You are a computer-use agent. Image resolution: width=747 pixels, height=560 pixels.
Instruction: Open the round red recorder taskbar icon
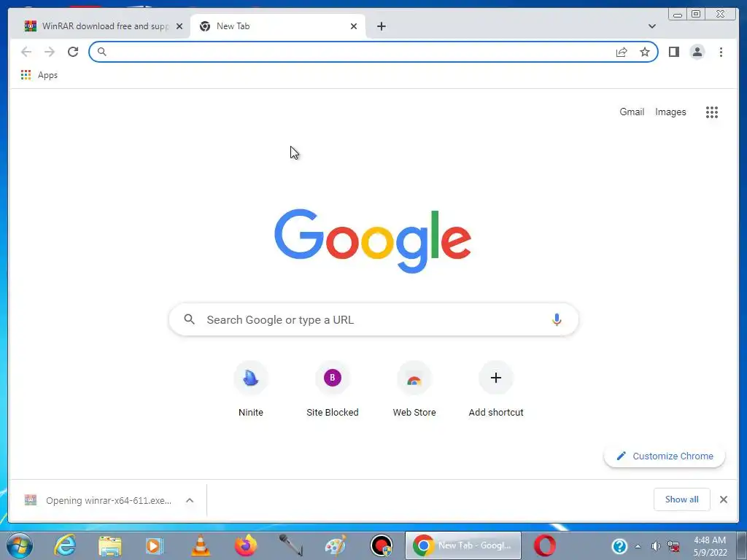click(381, 545)
